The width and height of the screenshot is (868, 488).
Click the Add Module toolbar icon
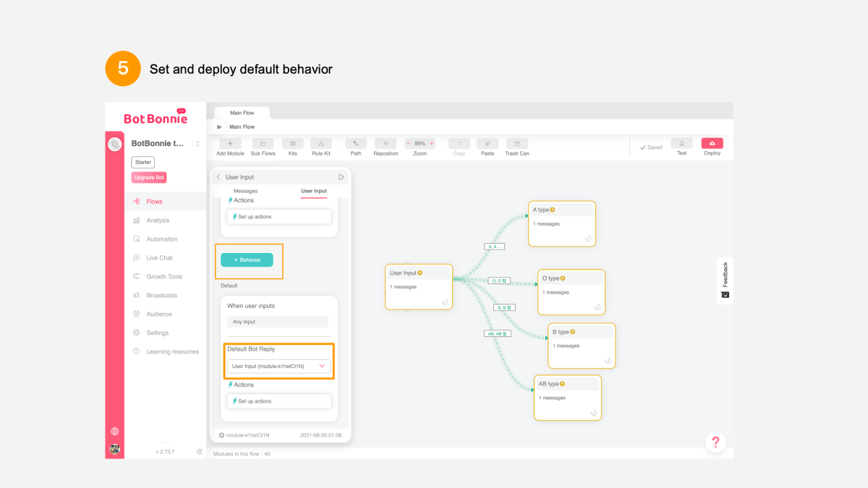click(230, 144)
